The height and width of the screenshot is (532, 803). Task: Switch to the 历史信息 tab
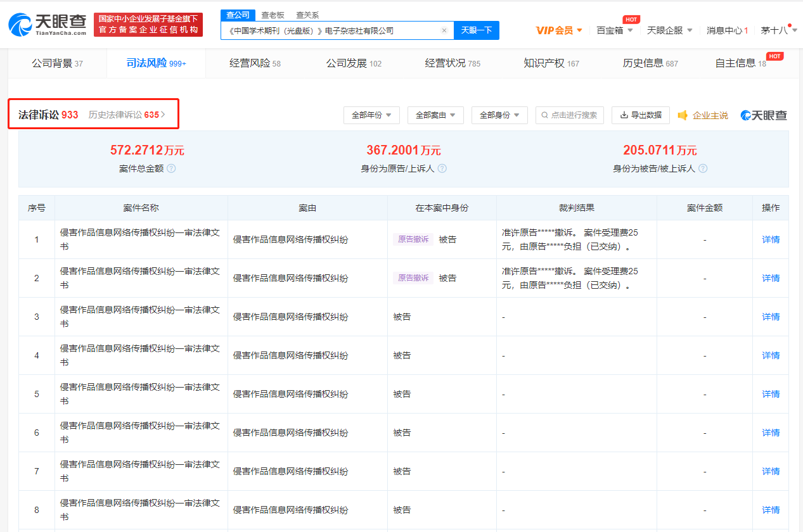click(650, 63)
